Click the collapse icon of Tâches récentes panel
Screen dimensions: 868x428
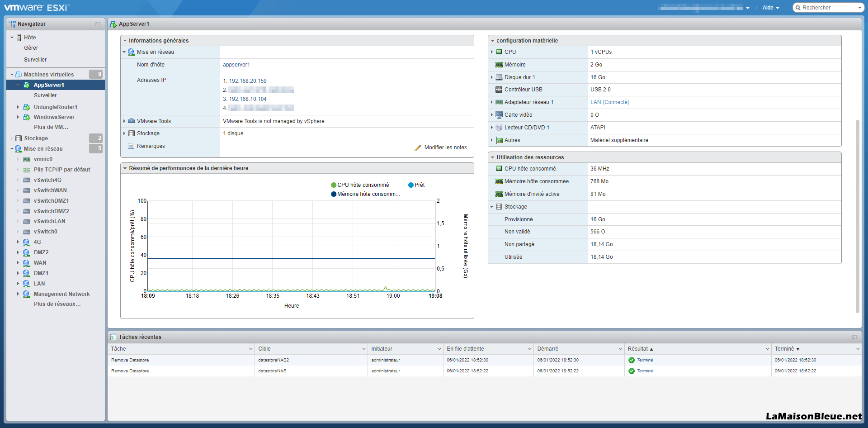pos(854,337)
